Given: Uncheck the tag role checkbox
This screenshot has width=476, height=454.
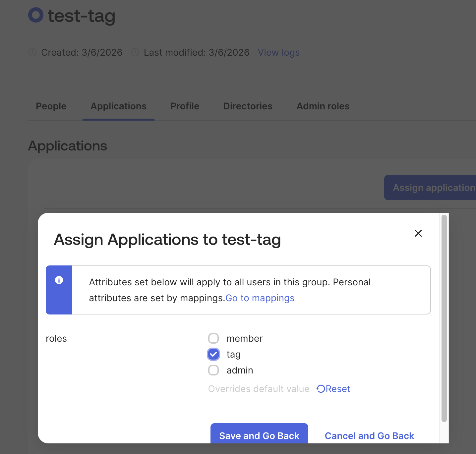Looking at the screenshot, I should pos(213,354).
